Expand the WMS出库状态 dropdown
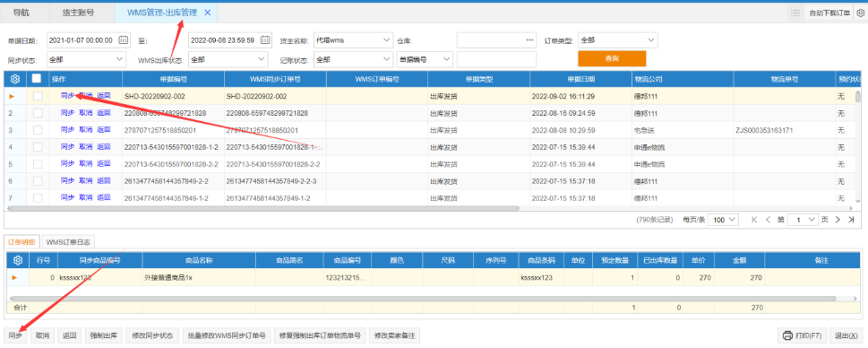 click(x=262, y=58)
